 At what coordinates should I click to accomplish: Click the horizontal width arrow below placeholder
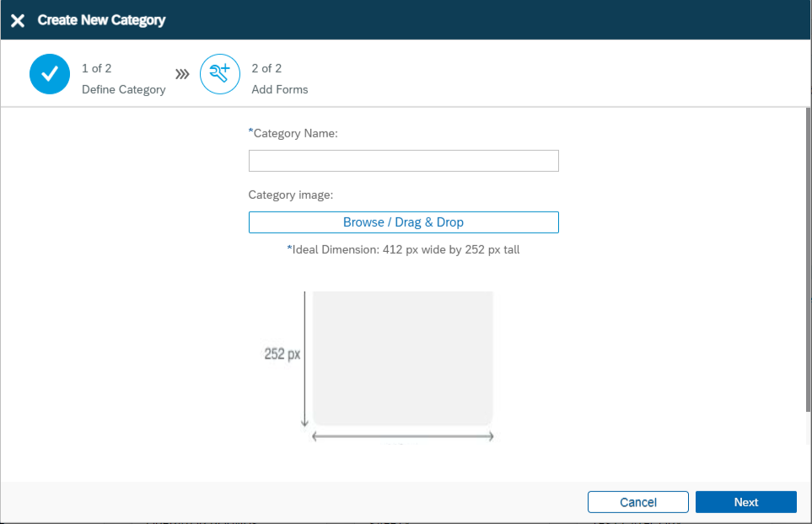[402, 436]
